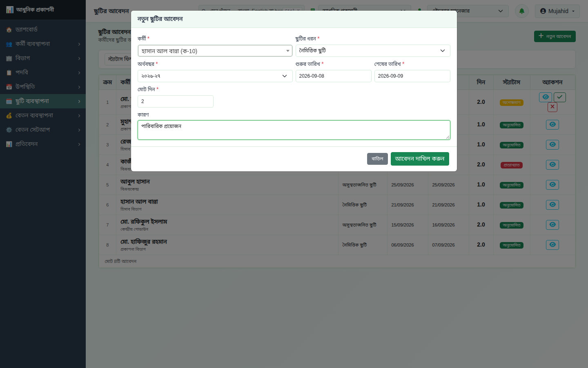Image resolution: width=588 pixels, height=368 pixels.
Task: Click the বাতিল cancel button
Action: click(377, 159)
